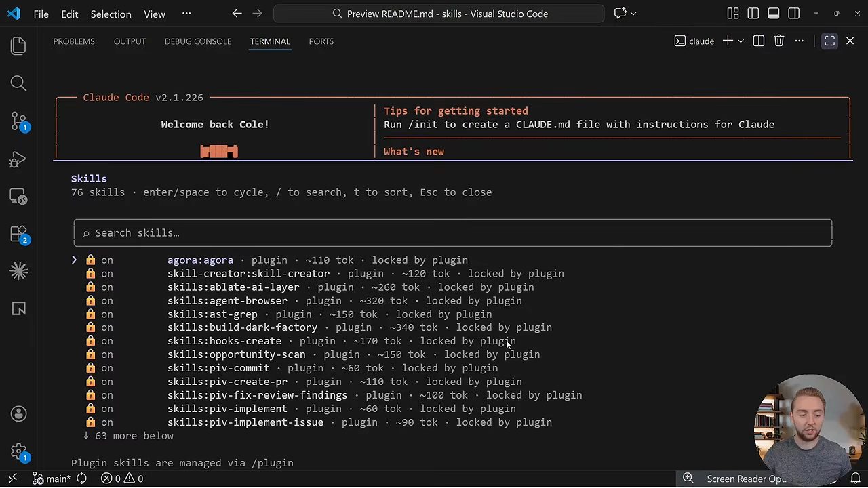The width and height of the screenshot is (868, 488).
Task: Expand the title bar menu overflow ellipsis
Action: 186,14
